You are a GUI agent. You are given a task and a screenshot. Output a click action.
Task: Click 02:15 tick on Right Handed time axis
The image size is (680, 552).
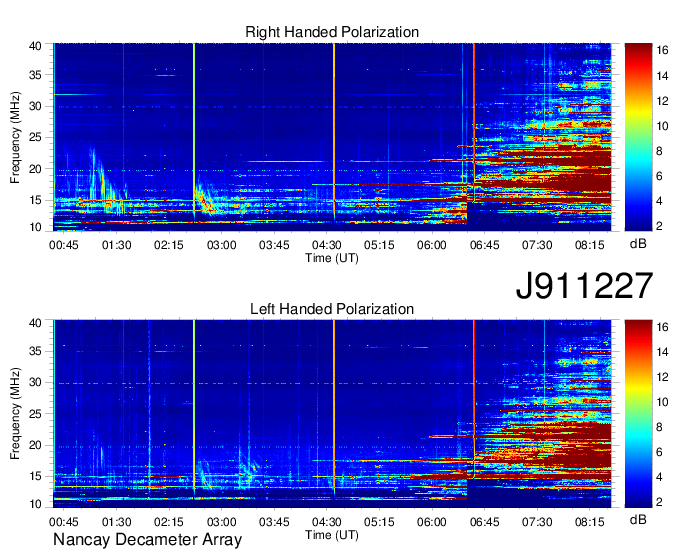[169, 245]
